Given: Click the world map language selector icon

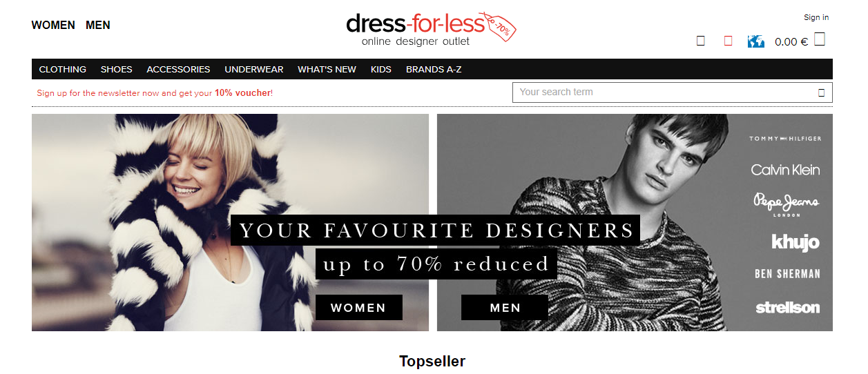Looking at the screenshot, I should (x=755, y=41).
